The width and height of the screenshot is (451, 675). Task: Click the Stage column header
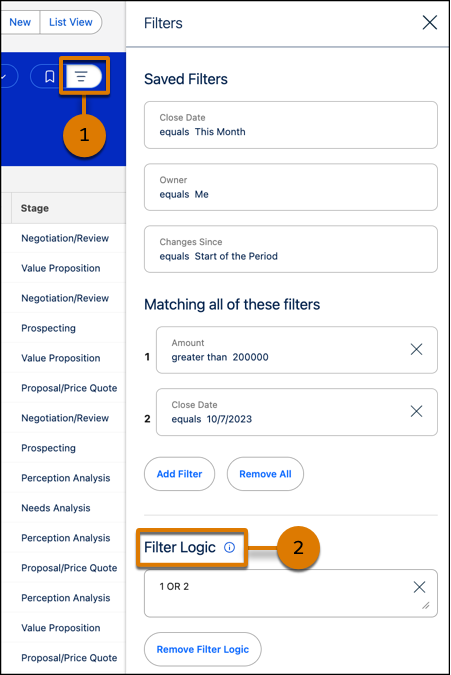coord(34,208)
